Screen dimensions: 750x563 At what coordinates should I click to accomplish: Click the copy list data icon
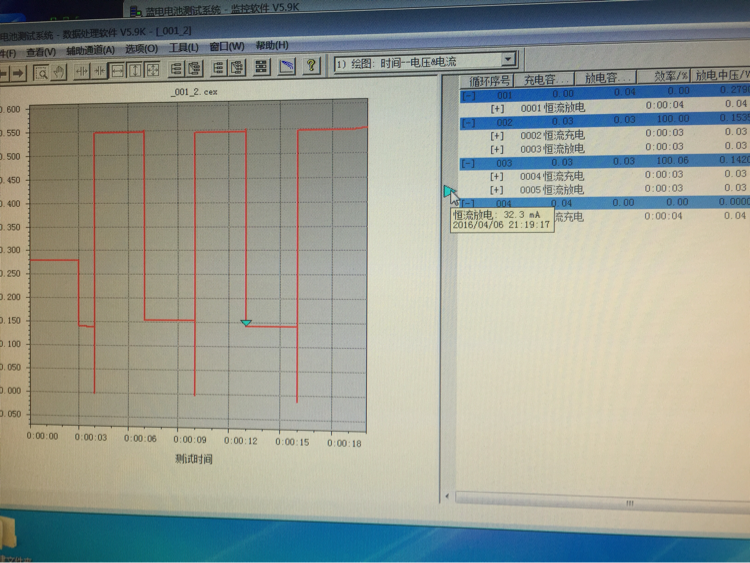click(x=238, y=67)
